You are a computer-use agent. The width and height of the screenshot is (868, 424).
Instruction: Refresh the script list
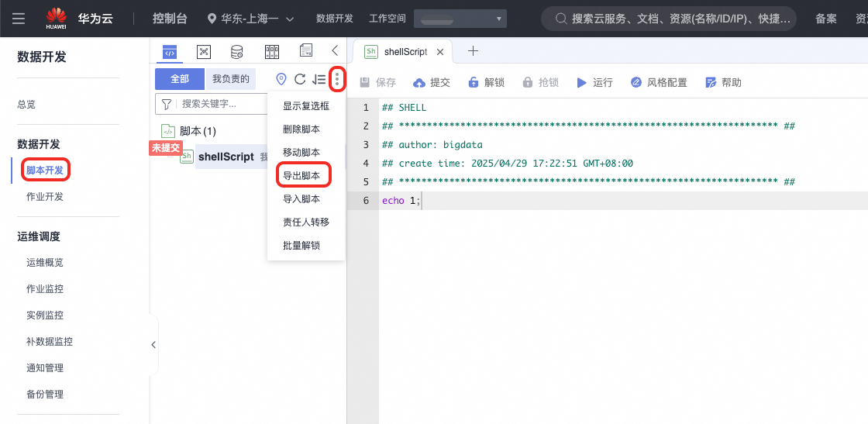(x=300, y=80)
